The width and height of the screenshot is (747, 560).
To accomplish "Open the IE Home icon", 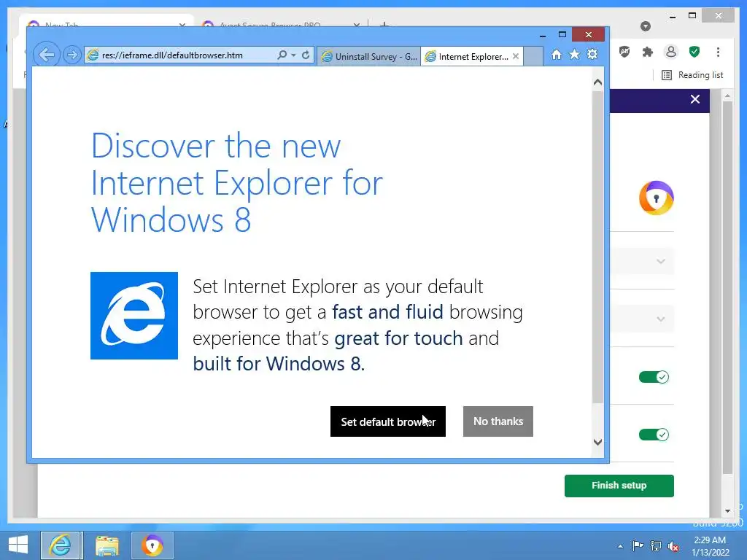I will [557, 54].
